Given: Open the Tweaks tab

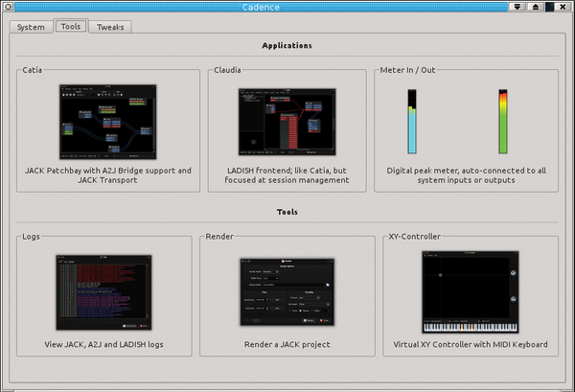Looking at the screenshot, I should [x=110, y=27].
